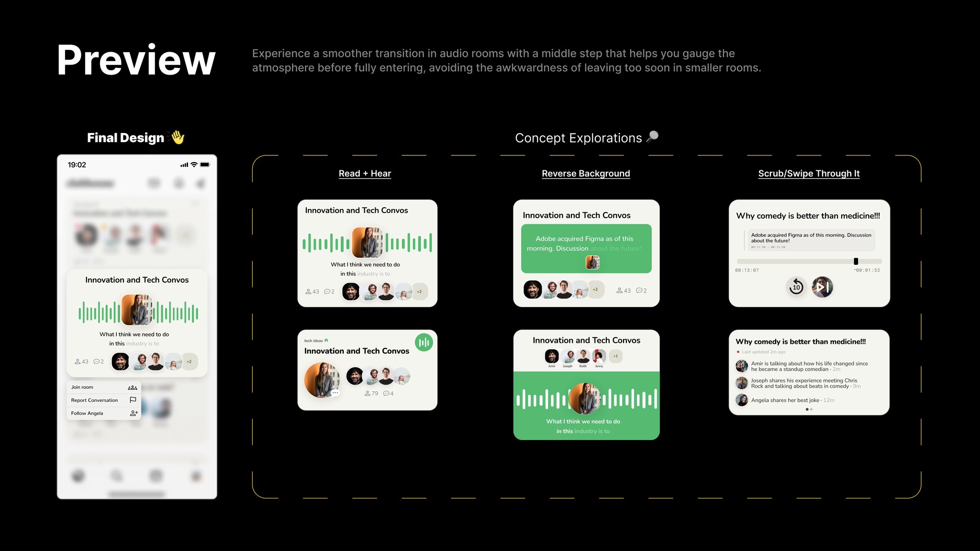980x551 pixels.
Task: Click Join Room button in final design
Action: 103,387
